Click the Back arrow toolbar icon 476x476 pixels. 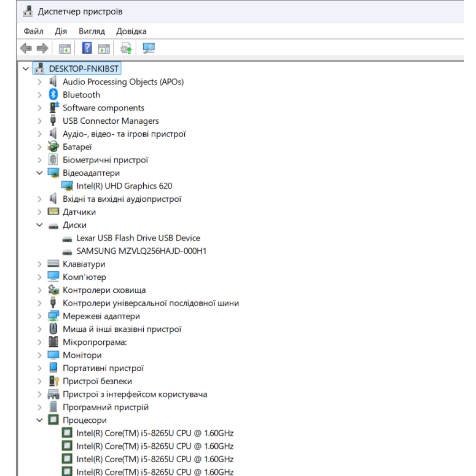[26, 48]
